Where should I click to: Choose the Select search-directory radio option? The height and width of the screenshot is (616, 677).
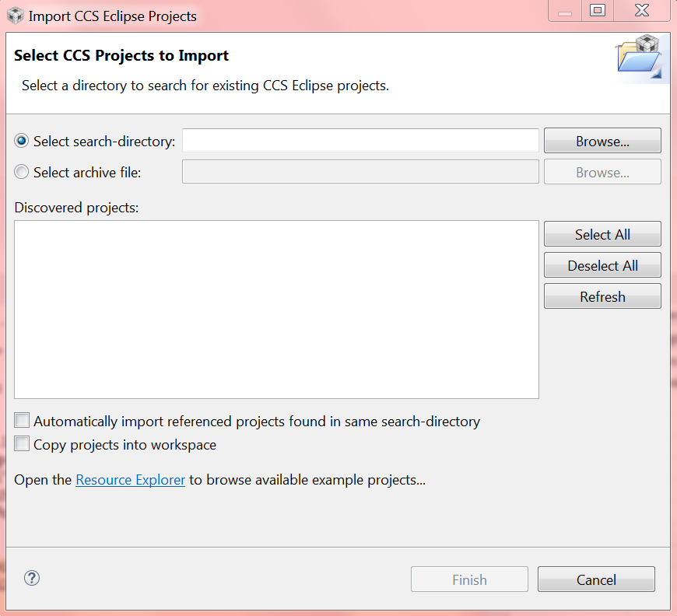22,141
